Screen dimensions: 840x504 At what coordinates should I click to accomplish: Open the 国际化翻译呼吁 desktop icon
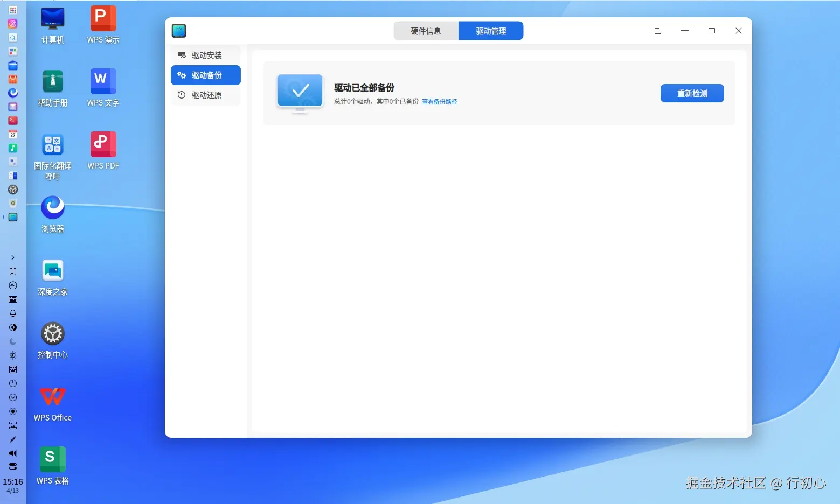(53, 157)
